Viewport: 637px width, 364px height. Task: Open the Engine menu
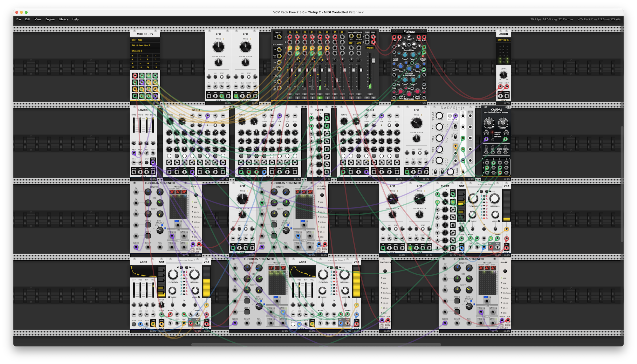point(50,19)
